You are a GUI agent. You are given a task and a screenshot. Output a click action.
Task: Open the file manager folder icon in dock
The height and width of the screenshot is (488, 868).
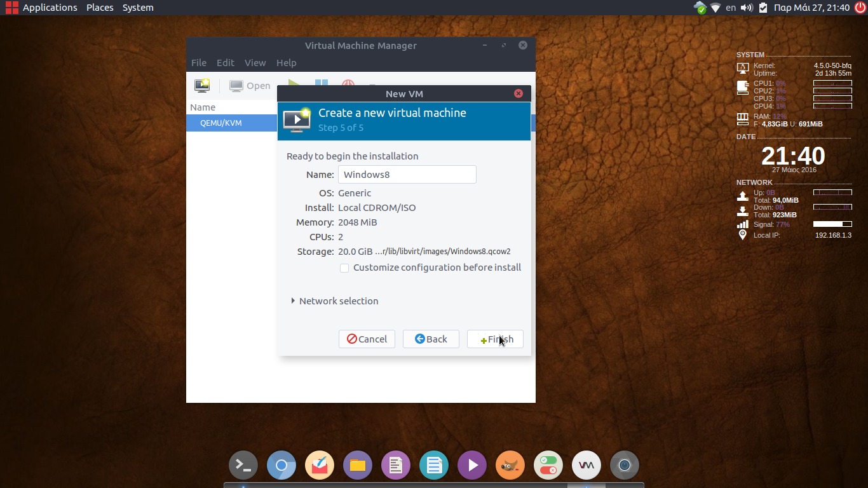click(x=357, y=466)
